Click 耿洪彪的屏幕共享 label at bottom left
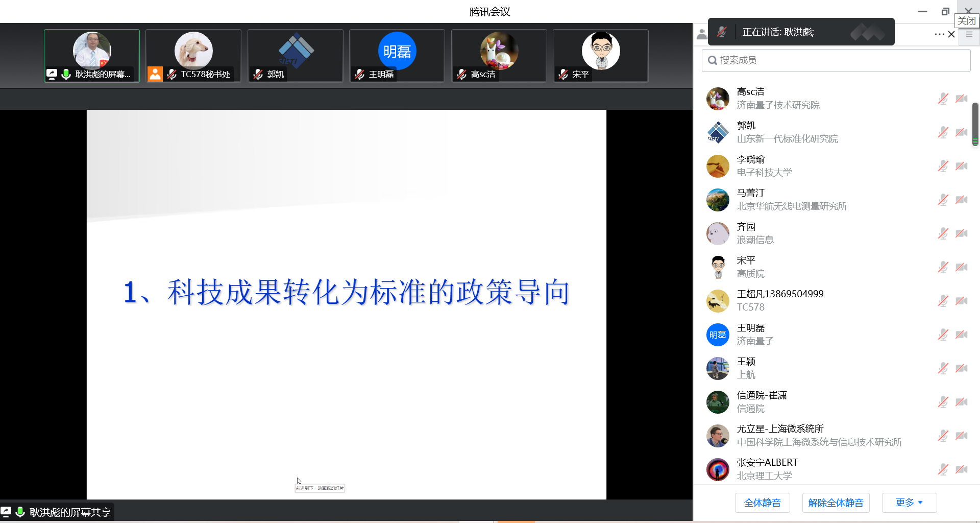Screen dimensions: 980x523 coord(70,512)
